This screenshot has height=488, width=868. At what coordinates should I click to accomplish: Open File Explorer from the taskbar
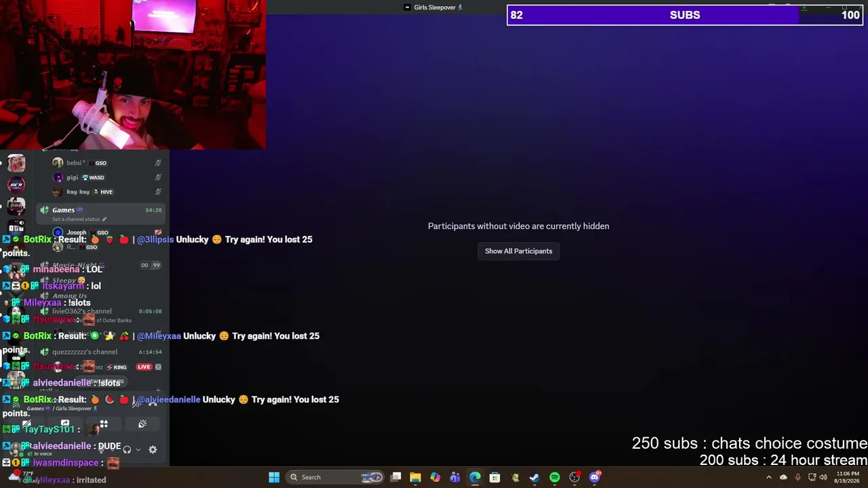(x=416, y=477)
